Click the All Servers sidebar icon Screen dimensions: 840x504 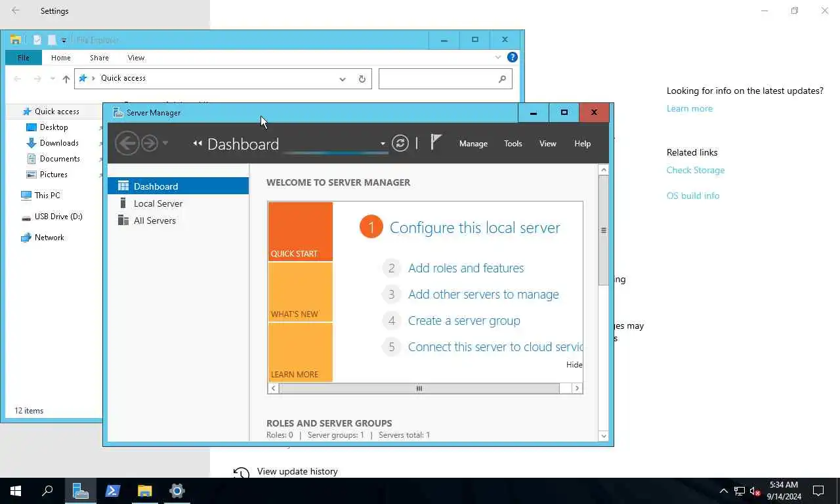coord(123,220)
